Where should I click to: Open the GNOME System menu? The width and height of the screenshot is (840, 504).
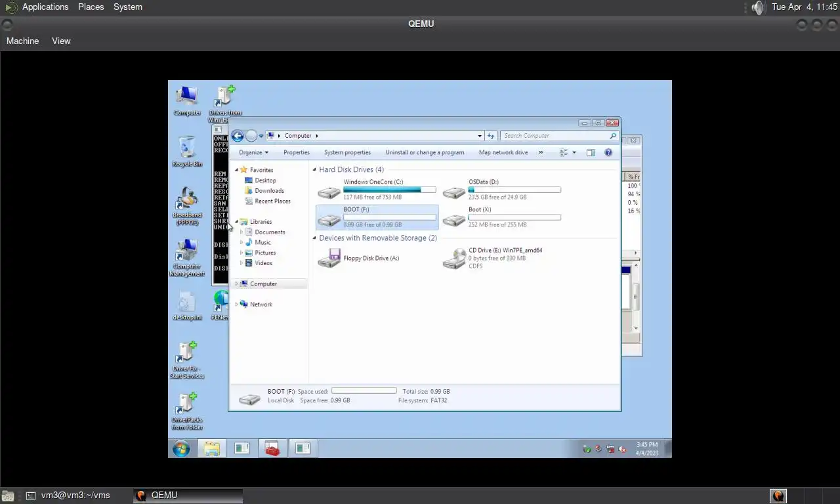point(128,7)
